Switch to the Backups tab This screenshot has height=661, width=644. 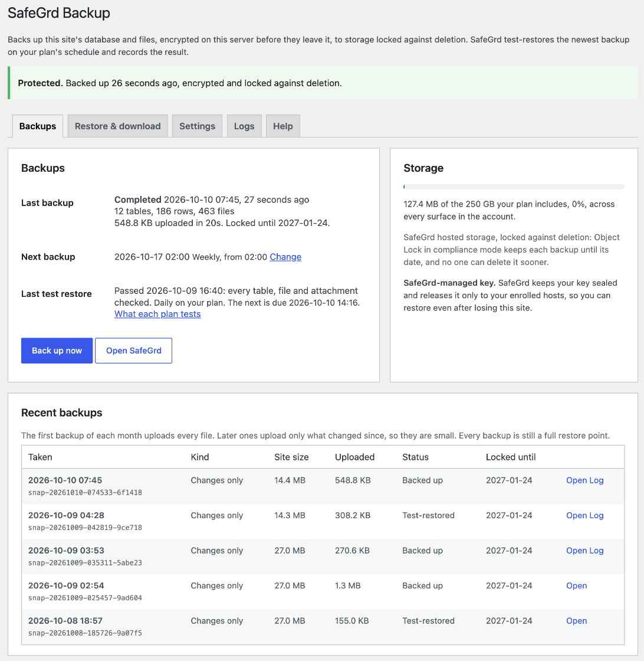tap(38, 126)
